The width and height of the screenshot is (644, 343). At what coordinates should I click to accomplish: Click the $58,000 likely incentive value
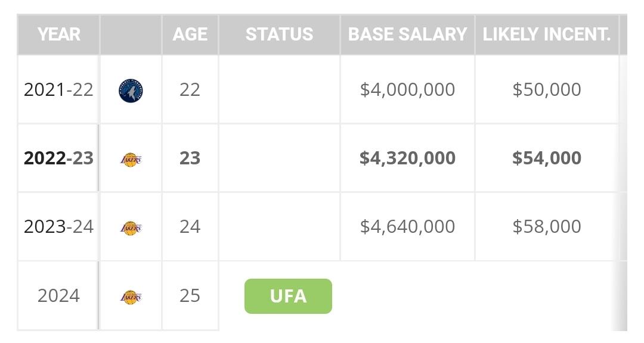pyautogui.click(x=547, y=227)
